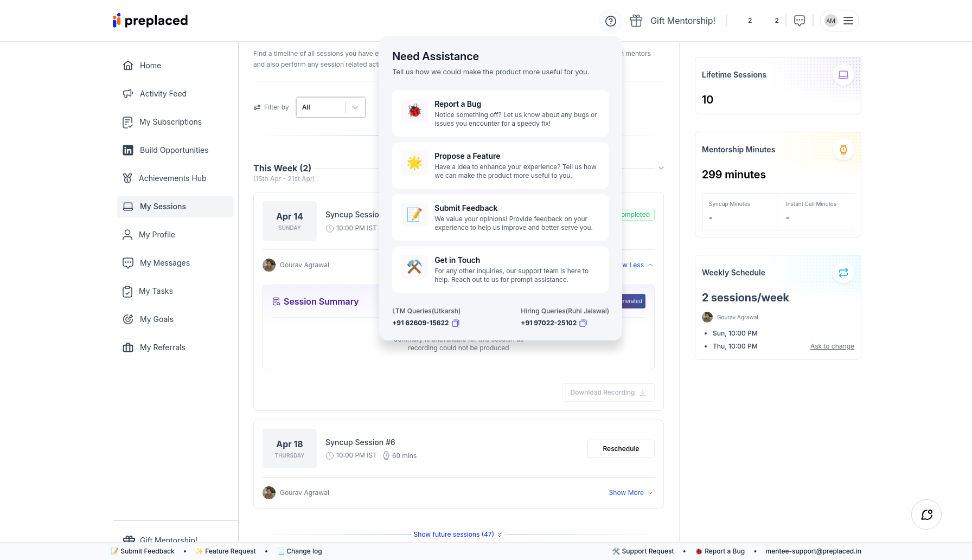This screenshot has width=972, height=560.
Task: Select the Report a Bug card
Action: [501, 113]
